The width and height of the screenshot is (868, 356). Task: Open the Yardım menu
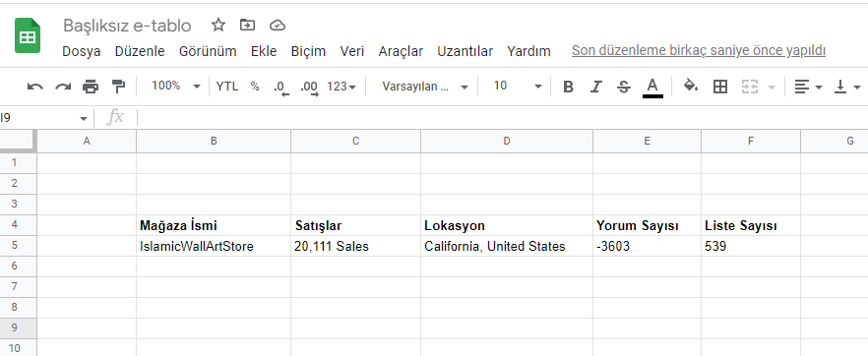click(x=528, y=51)
